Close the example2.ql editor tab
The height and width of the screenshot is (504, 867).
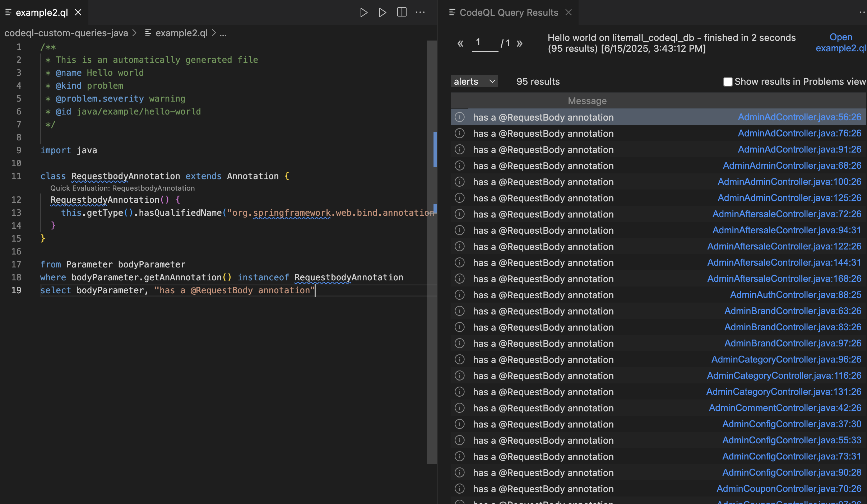78,13
